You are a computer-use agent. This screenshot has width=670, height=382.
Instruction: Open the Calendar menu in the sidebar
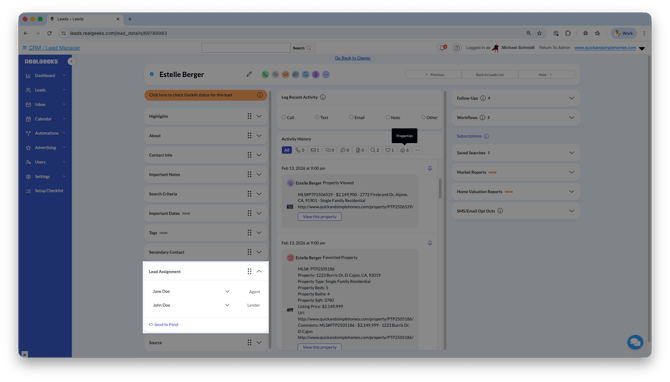(x=45, y=119)
